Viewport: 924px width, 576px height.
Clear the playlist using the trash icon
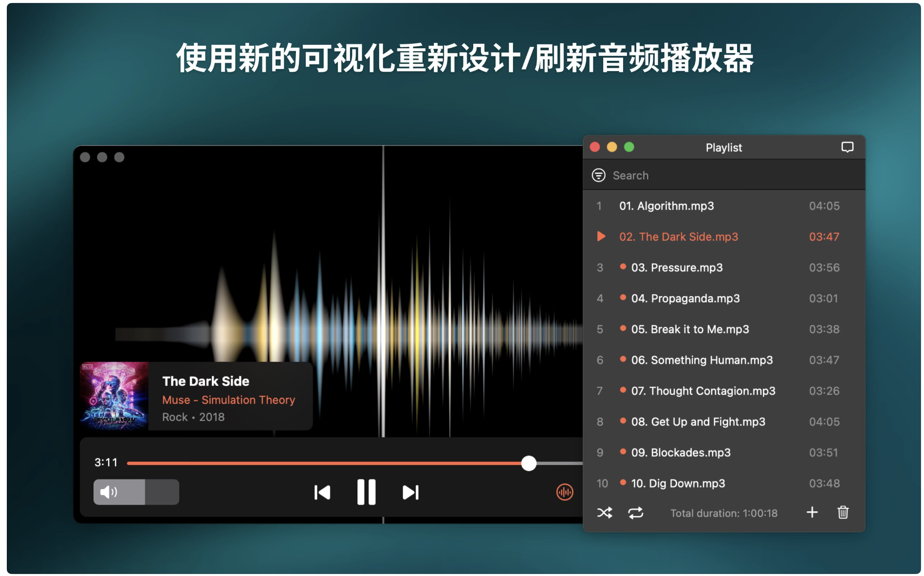843,512
